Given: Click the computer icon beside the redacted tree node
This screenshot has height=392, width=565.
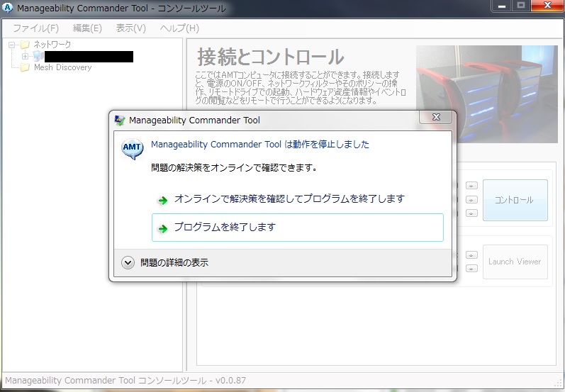Looking at the screenshot, I should pyautogui.click(x=38, y=56).
